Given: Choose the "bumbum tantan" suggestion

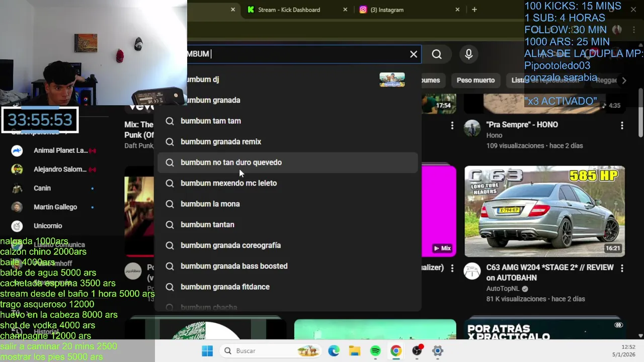Looking at the screenshot, I should tap(288, 225).
